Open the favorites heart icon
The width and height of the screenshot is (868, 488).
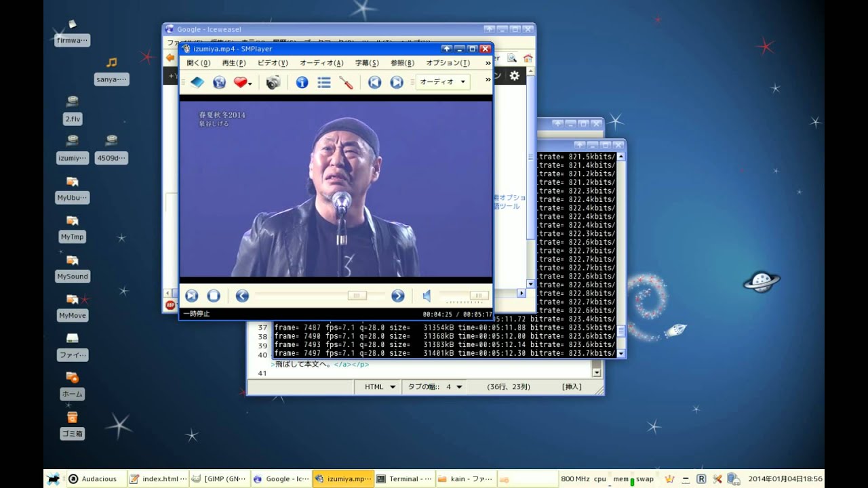239,82
